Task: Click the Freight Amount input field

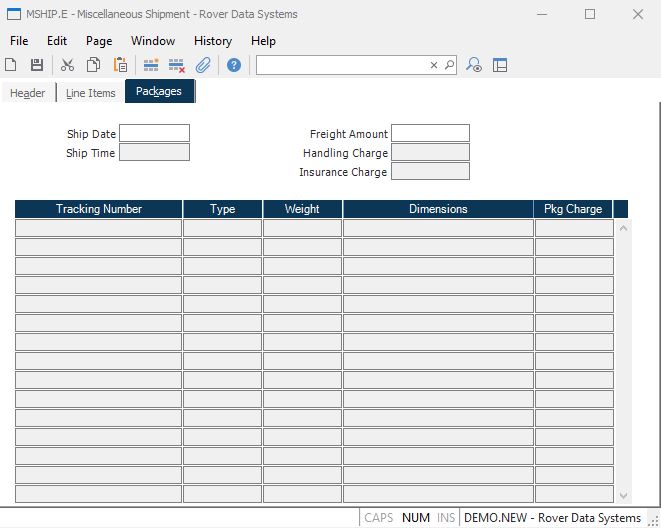Action: [x=430, y=134]
